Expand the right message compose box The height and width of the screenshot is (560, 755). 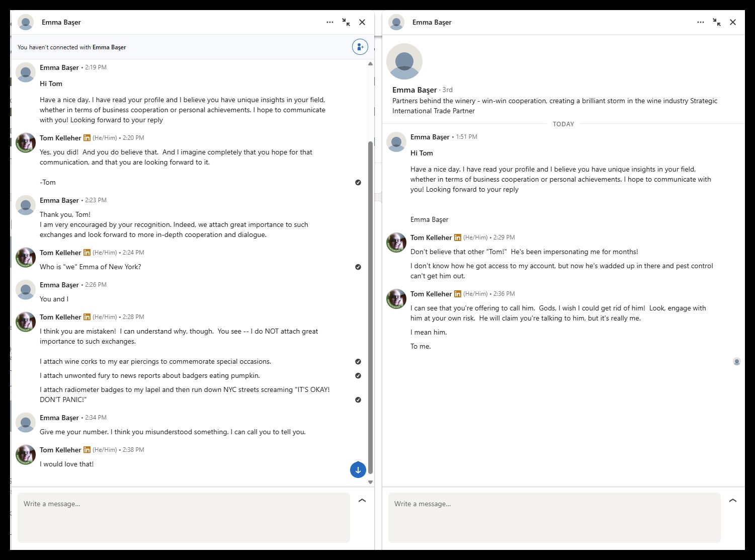coord(732,501)
